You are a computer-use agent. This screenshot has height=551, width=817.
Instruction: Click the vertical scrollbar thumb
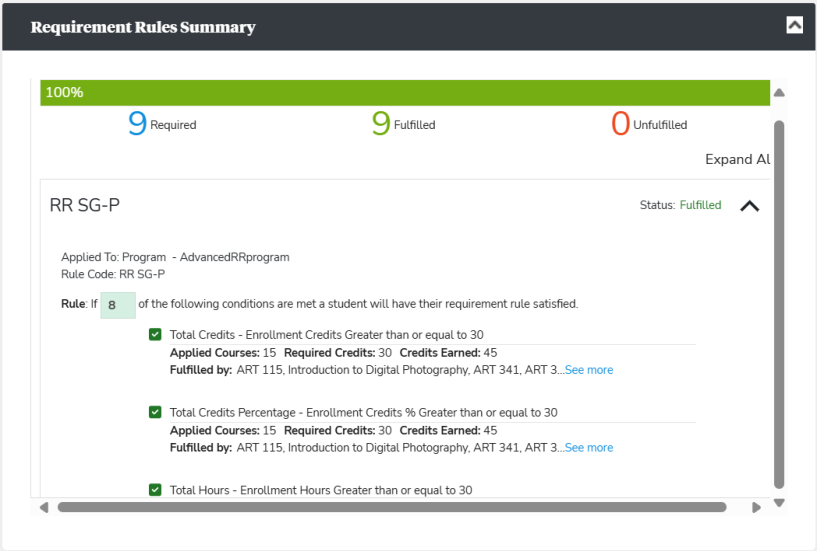[779, 300]
